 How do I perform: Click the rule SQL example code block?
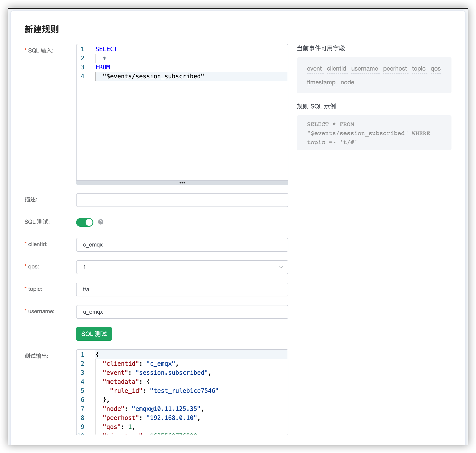tap(374, 133)
